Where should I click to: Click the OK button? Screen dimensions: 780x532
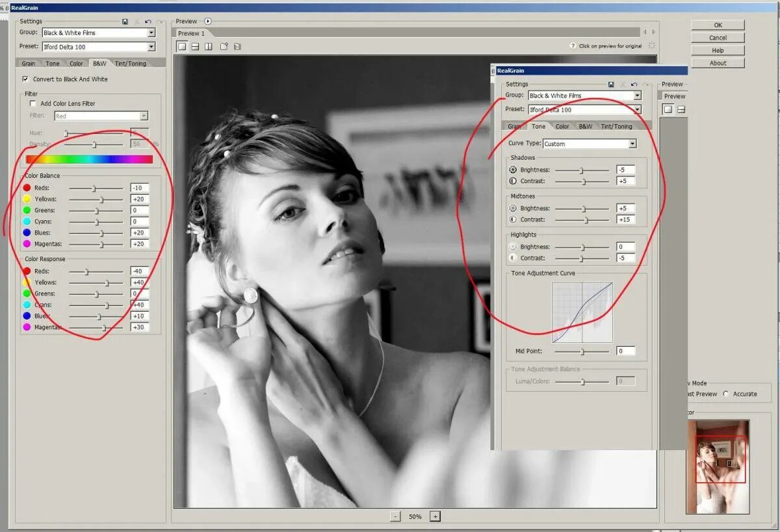point(718,25)
